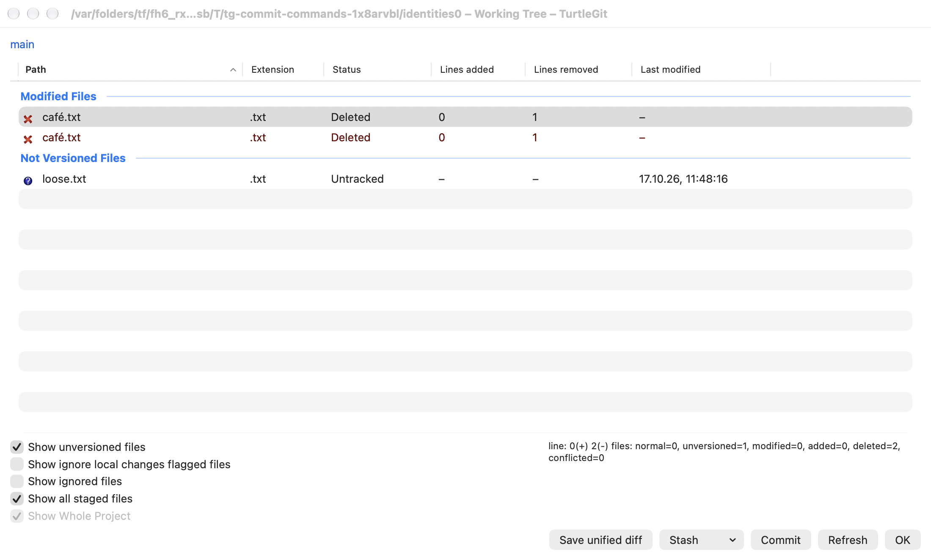Click the file statistics summary text
Image resolution: width=931 pixels, height=560 pixels.
[724, 452]
